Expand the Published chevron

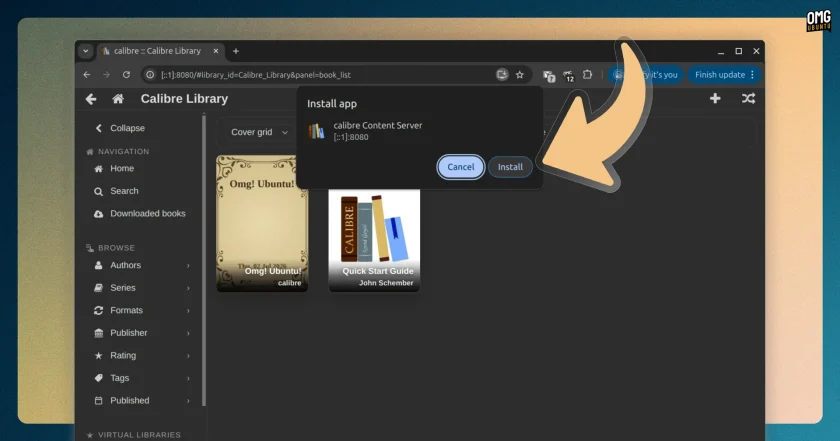(188, 401)
